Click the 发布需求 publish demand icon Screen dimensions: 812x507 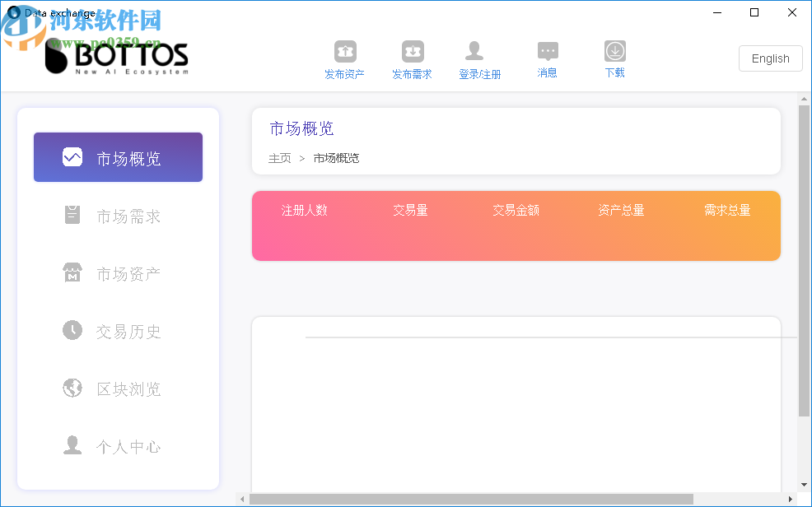point(412,50)
